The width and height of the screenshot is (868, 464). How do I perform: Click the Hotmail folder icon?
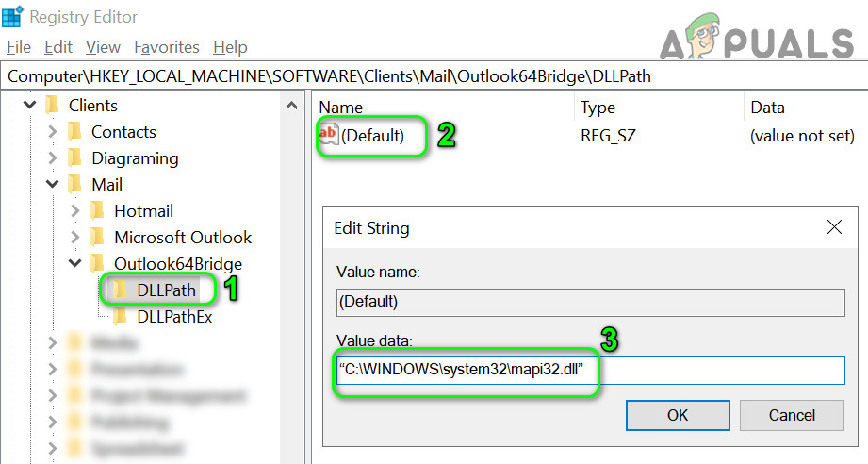[97, 211]
